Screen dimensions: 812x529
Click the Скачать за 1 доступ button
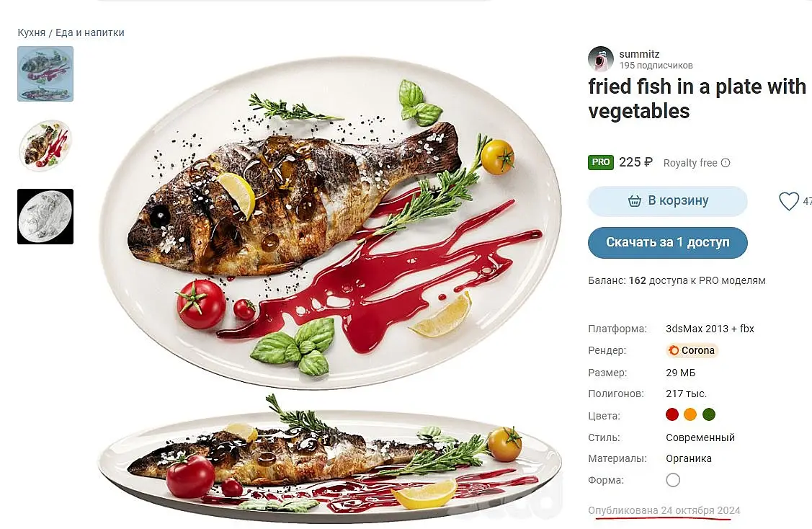pyautogui.click(x=667, y=242)
